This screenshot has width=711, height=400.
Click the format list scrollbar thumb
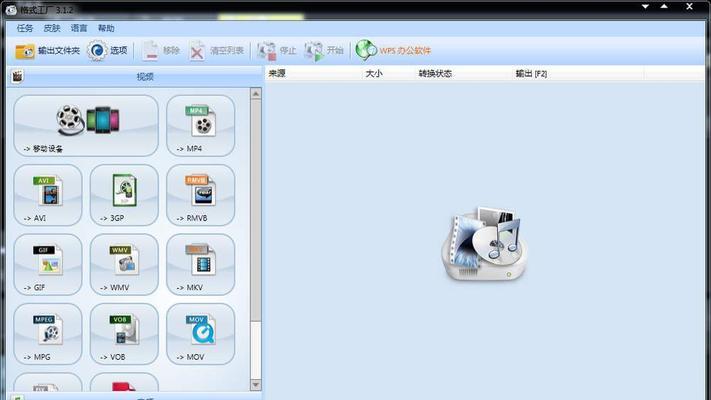256,211
